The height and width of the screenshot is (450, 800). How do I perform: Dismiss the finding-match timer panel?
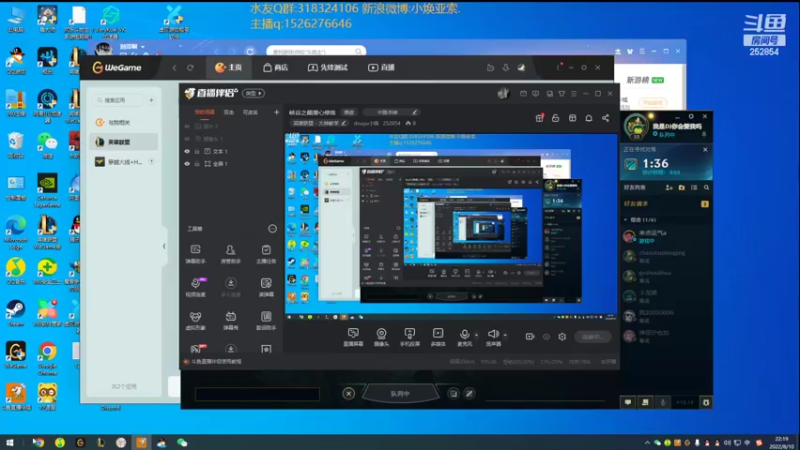[x=706, y=149]
